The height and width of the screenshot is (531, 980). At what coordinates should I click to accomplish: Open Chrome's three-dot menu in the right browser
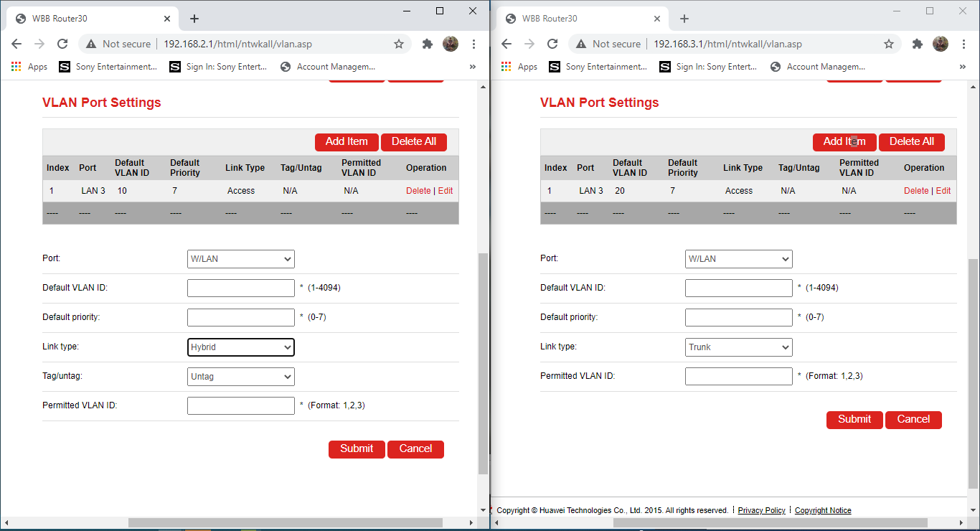click(964, 44)
